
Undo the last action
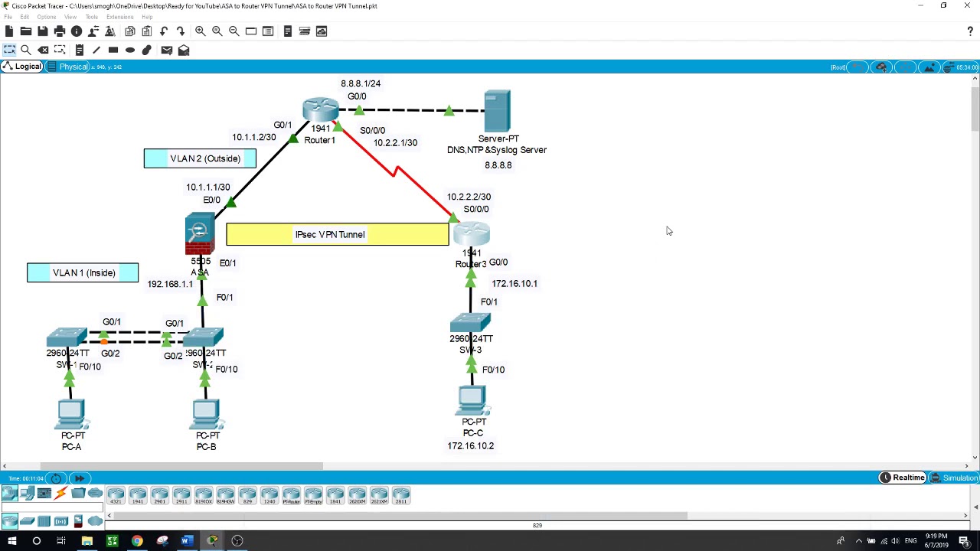pos(163,31)
